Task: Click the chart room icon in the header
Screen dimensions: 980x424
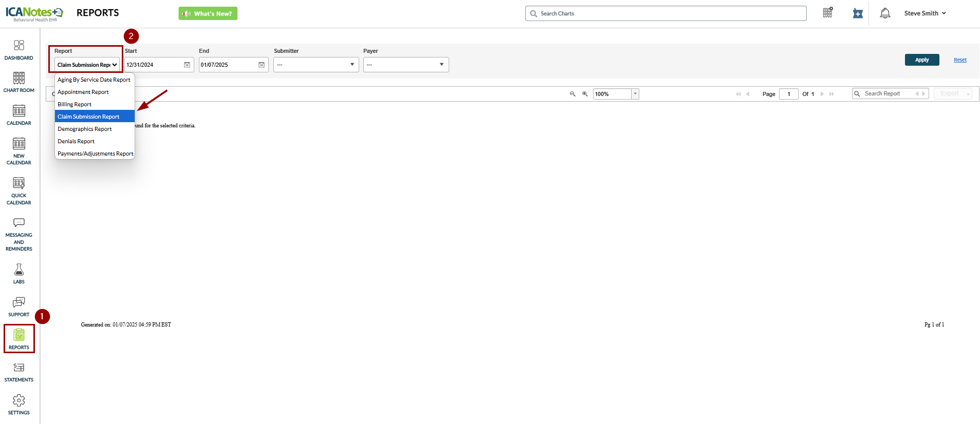Action: 828,13
